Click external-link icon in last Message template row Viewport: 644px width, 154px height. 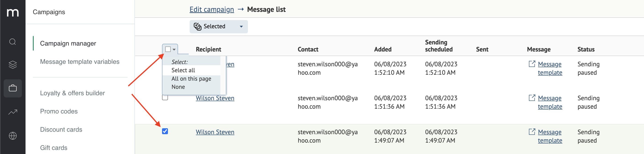point(532,132)
